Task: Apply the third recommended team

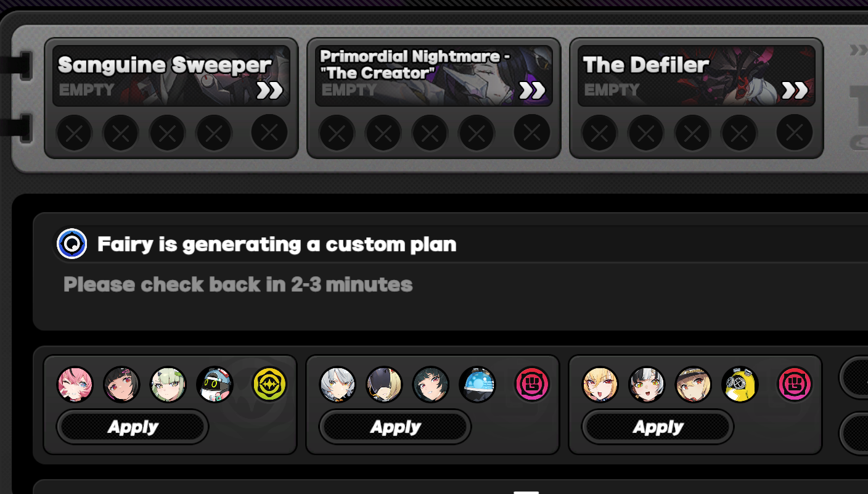Action: pyautogui.click(x=658, y=427)
